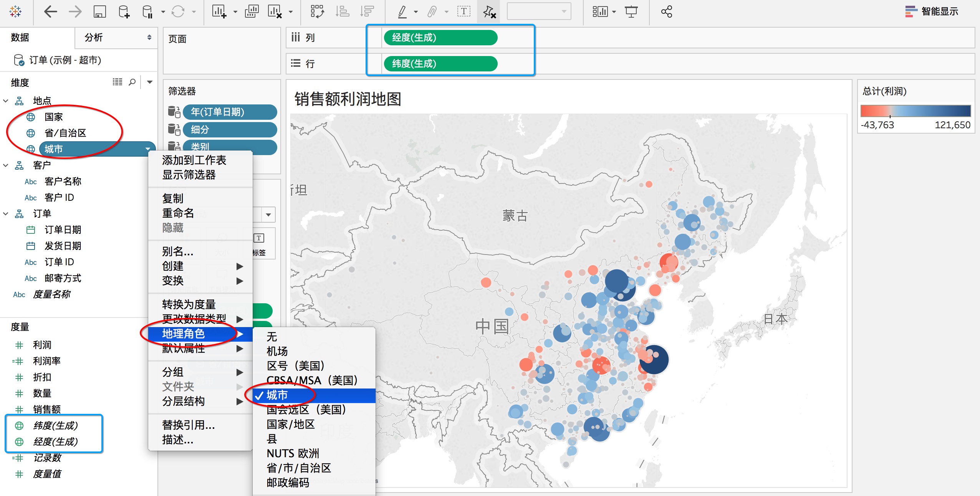Open the dimensions header dropdown arrow
Image resolution: width=980 pixels, height=496 pixels.
click(150, 82)
